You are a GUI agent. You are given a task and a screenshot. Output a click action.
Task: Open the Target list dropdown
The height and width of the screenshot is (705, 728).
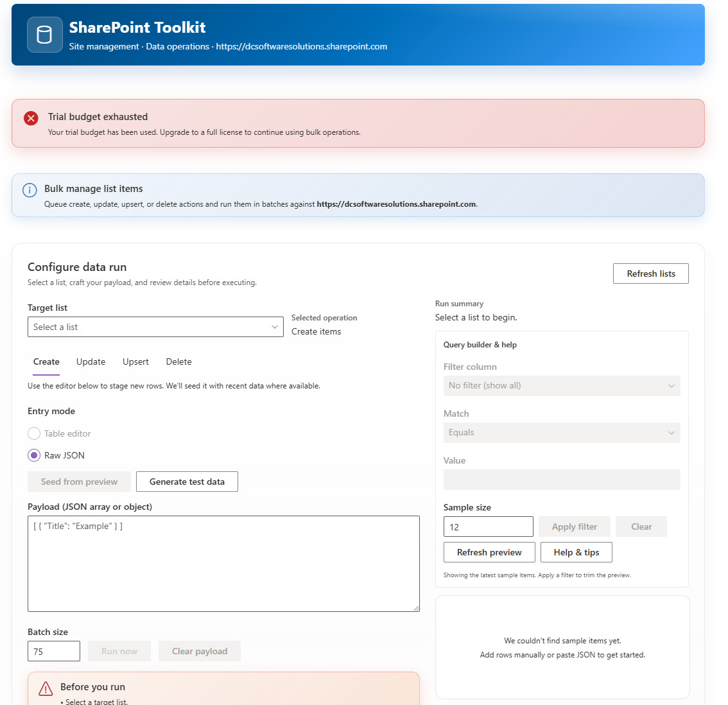coord(155,327)
